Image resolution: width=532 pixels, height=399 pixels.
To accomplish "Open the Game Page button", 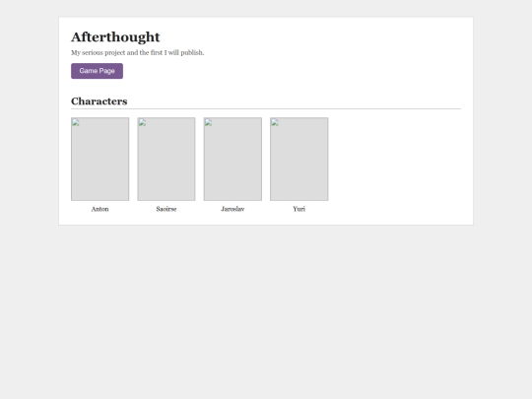I will [x=97, y=71].
